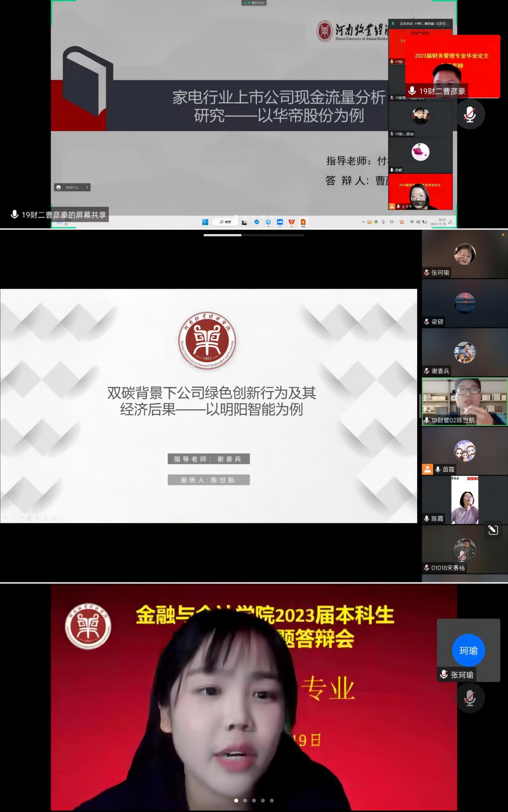
Task: Click 谢香兵's avatar in the participant list
Action: pyautogui.click(x=464, y=352)
